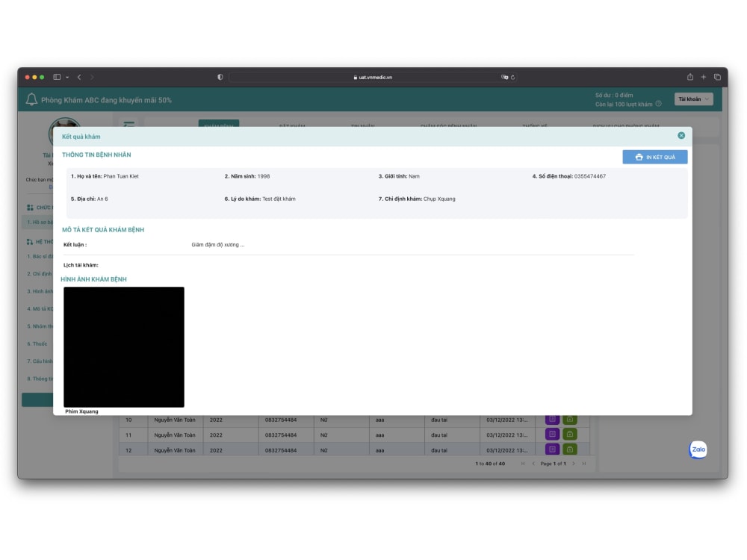Go back with the Safari back arrow
This screenshot has width=747, height=560.
(79, 77)
